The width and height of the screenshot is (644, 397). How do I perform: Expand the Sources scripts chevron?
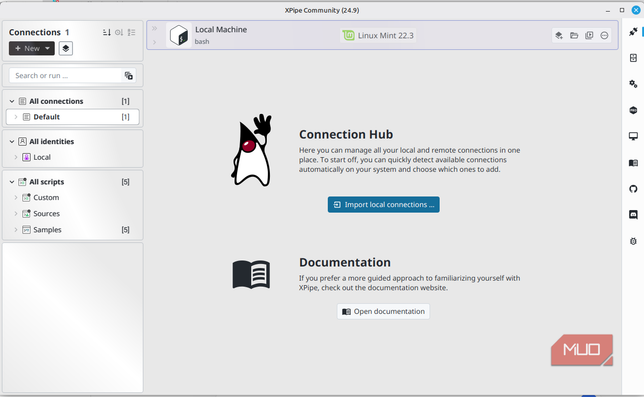click(16, 213)
